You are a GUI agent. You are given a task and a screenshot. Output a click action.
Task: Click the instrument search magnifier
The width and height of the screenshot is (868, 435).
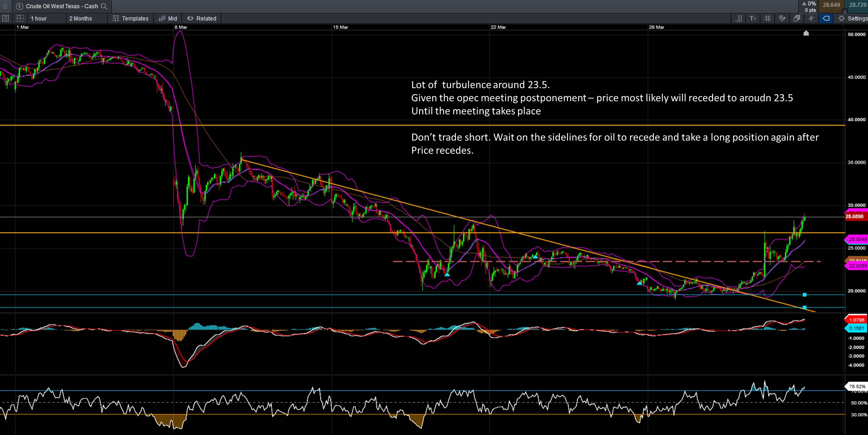pos(104,6)
